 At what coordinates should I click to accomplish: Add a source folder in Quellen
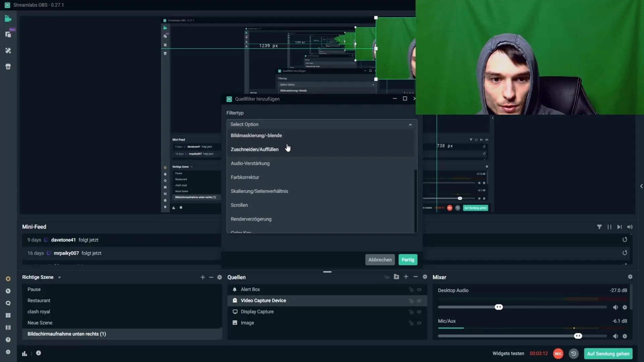pyautogui.click(x=396, y=277)
